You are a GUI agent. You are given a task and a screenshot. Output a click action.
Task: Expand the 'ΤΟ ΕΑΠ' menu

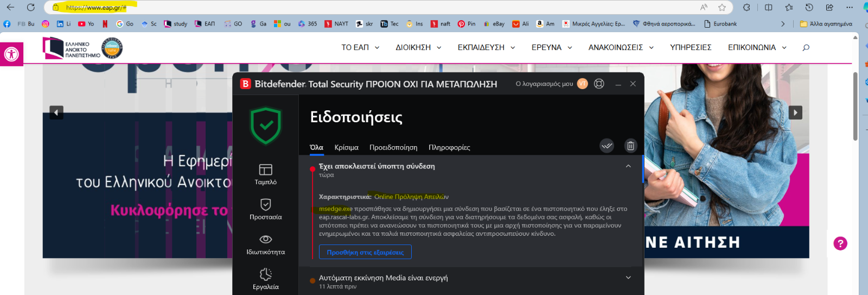tap(360, 48)
